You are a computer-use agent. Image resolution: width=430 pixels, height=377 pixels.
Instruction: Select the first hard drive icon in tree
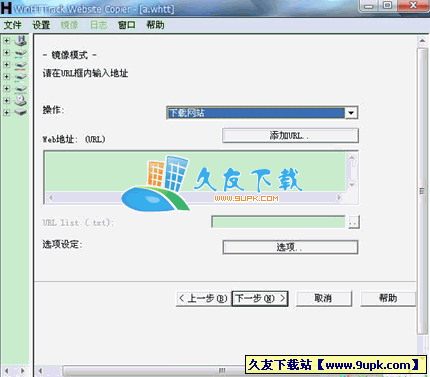click(21, 53)
